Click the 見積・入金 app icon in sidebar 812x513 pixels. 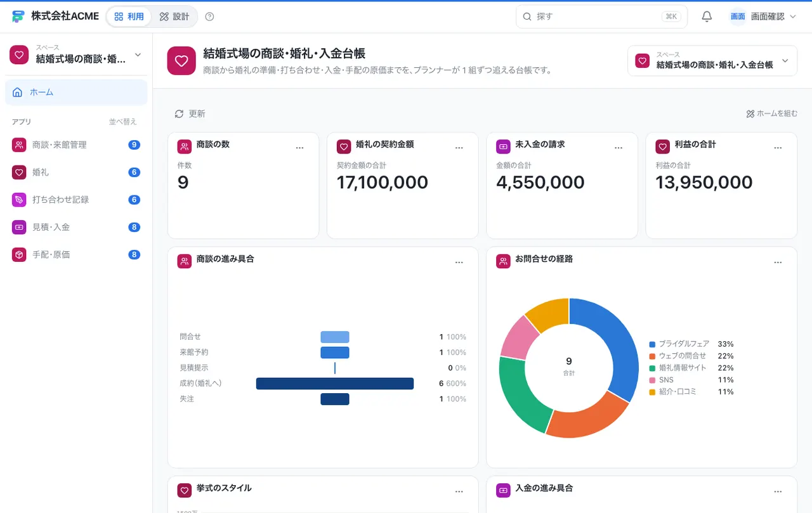(x=19, y=227)
